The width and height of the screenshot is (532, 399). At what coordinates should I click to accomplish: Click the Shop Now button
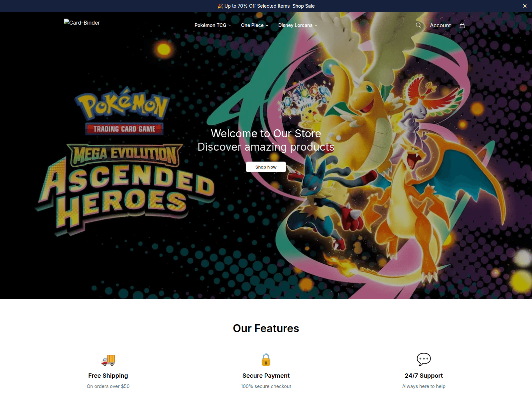point(266,167)
